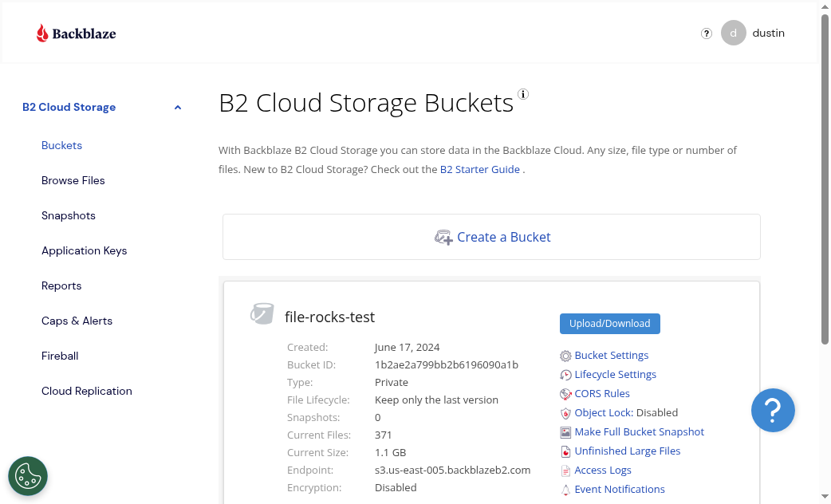
Task: Open the CORS Rules link
Action: 602,393
